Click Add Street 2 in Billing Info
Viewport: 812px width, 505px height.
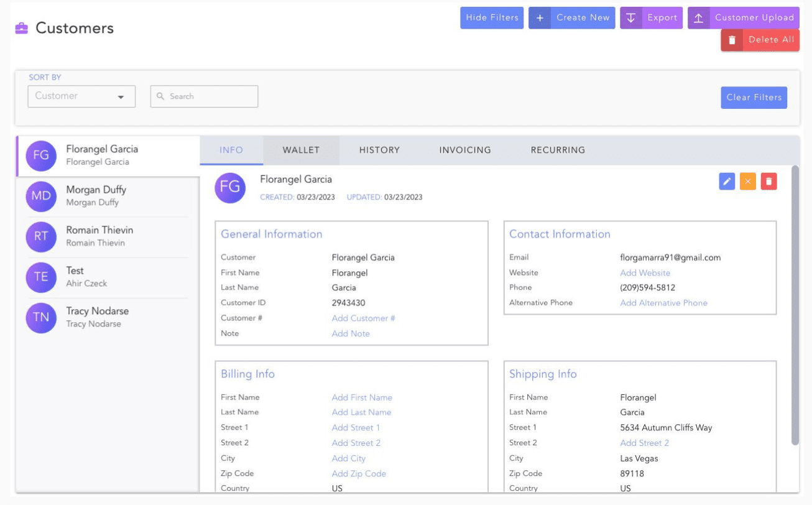pyautogui.click(x=356, y=443)
